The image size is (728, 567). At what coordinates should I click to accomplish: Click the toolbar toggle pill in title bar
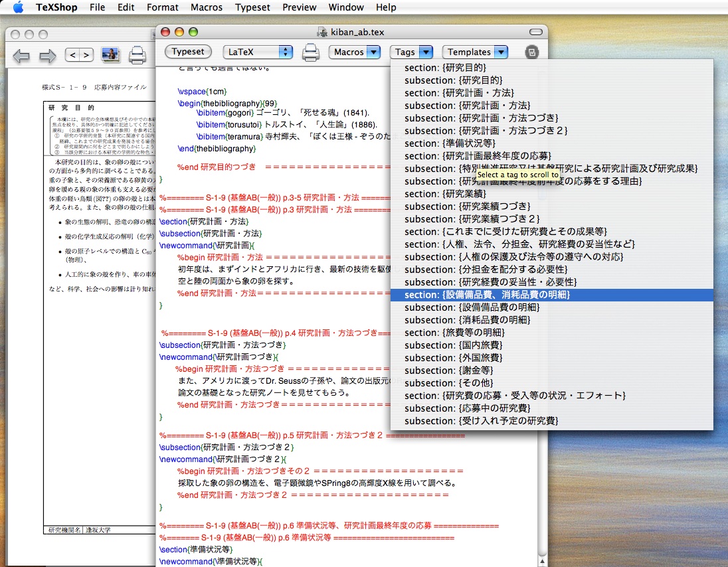tap(535, 32)
